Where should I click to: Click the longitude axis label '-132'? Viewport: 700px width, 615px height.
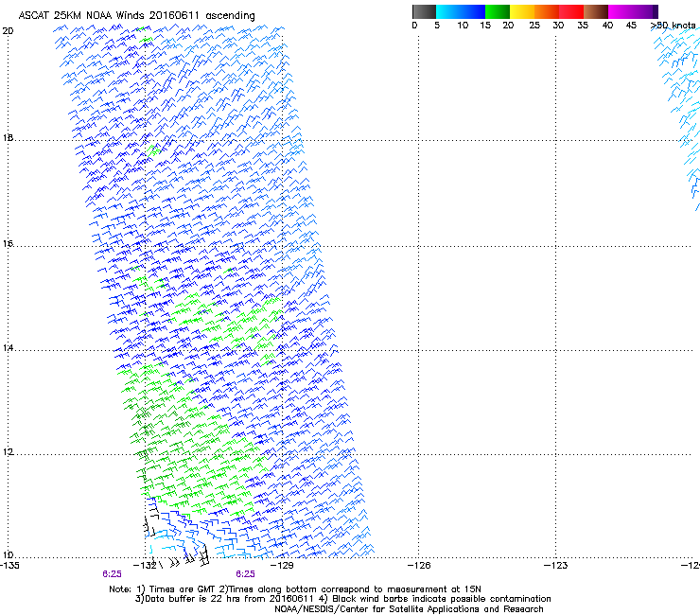click(145, 566)
